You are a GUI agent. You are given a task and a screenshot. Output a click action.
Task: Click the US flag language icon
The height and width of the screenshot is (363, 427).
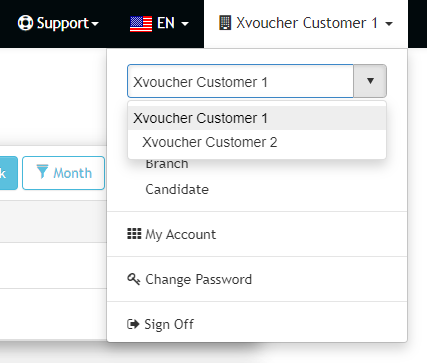(141, 24)
